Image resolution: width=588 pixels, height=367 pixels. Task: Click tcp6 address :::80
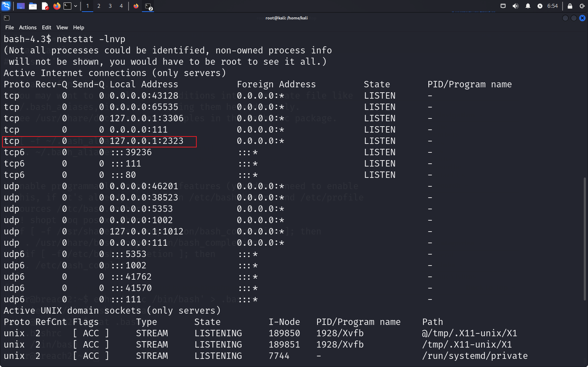[124, 175]
